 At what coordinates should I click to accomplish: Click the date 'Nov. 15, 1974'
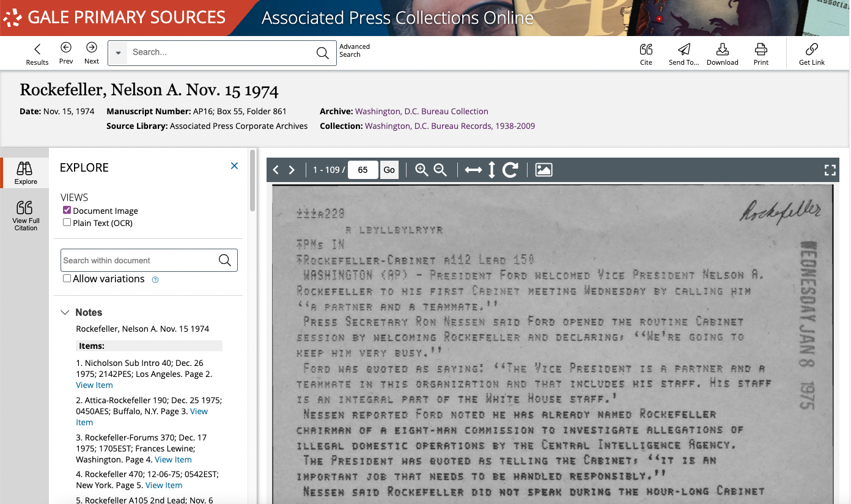coord(69,111)
